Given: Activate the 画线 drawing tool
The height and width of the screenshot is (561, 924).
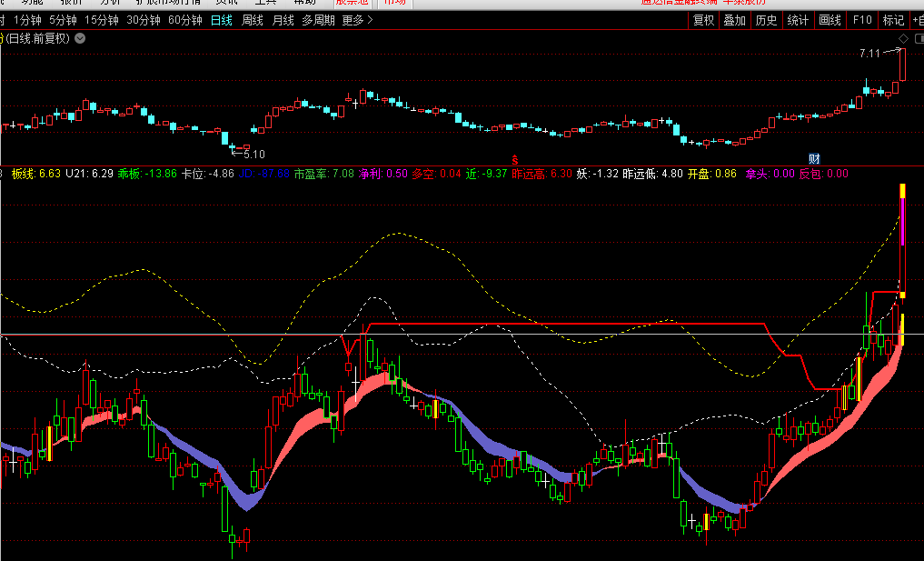Looking at the screenshot, I should tap(830, 20).
